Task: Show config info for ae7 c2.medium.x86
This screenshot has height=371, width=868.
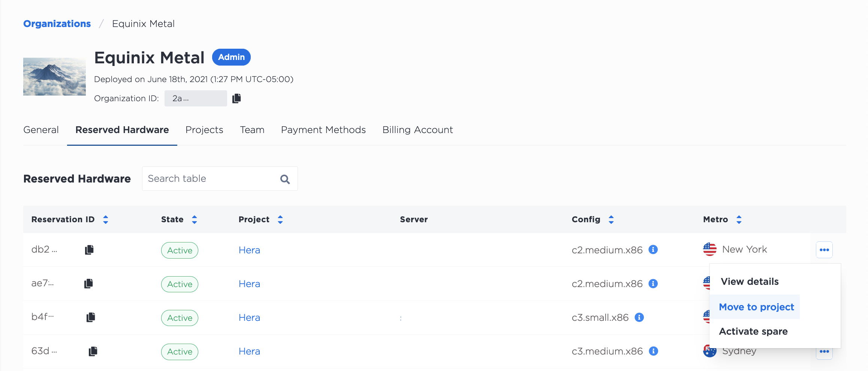Action: [653, 284]
